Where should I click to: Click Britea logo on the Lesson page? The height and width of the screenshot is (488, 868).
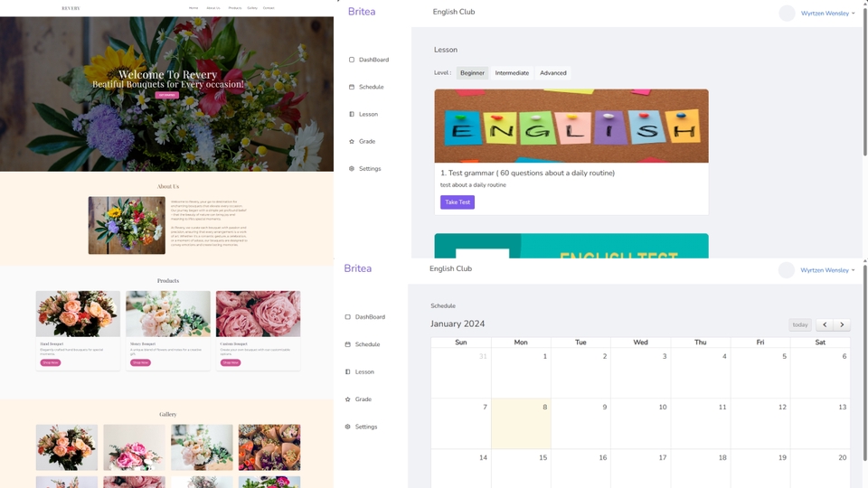[x=362, y=12]
